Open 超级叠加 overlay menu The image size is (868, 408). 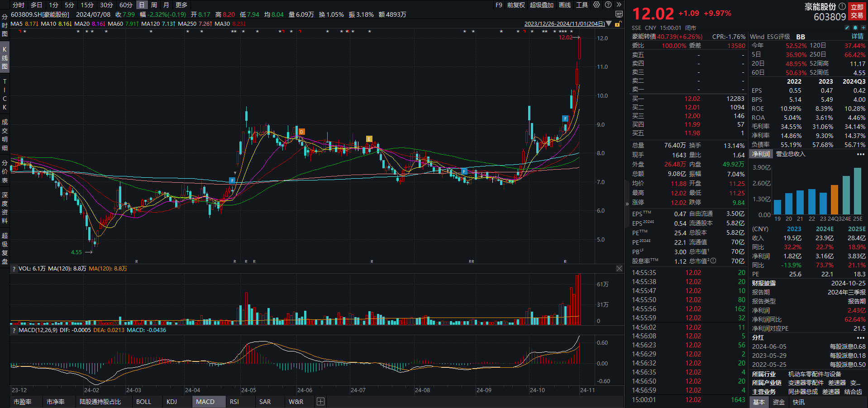[542, 5]
